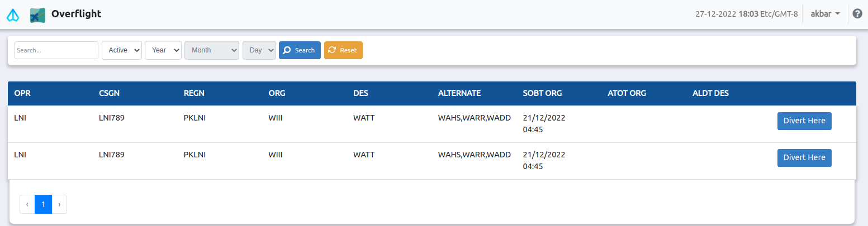Click the CSGN column header
The image size is (868, 226).
109,94
